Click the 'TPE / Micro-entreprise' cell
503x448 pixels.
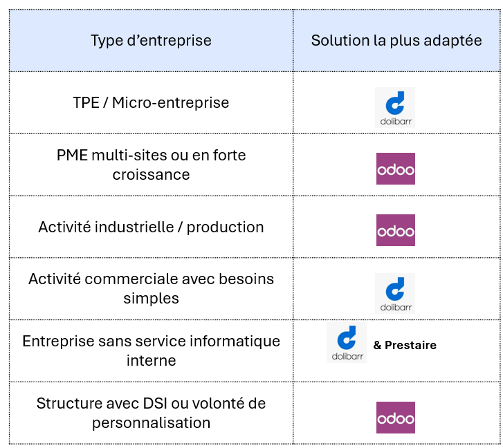(x=151, y=102)
